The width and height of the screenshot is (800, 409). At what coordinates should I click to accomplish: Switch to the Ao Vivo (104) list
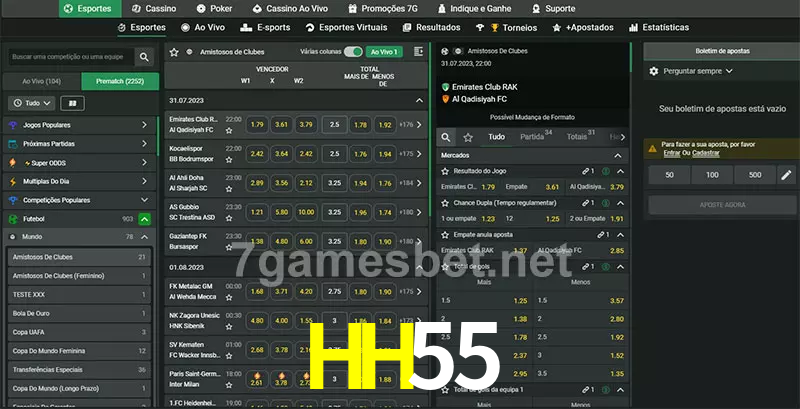coord(42,81)
